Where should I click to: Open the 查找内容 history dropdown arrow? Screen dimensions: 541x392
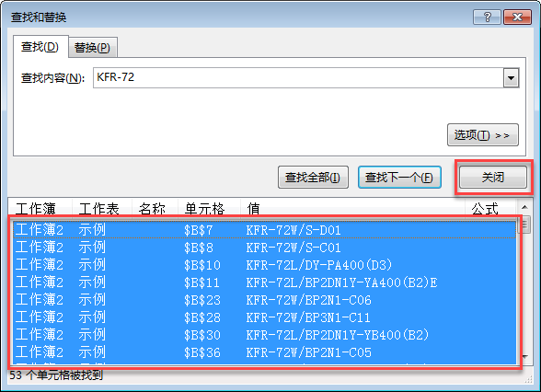coord(511,78)
